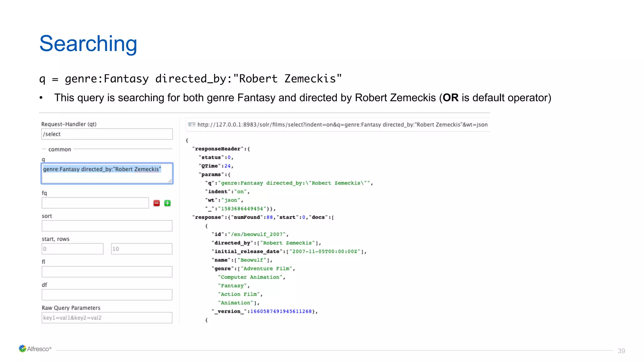Click the Alfresco logo in the footer
Image resolution: width=644 pixels, height=362 pixels.
pyautogui.click(x=35, y=349)
